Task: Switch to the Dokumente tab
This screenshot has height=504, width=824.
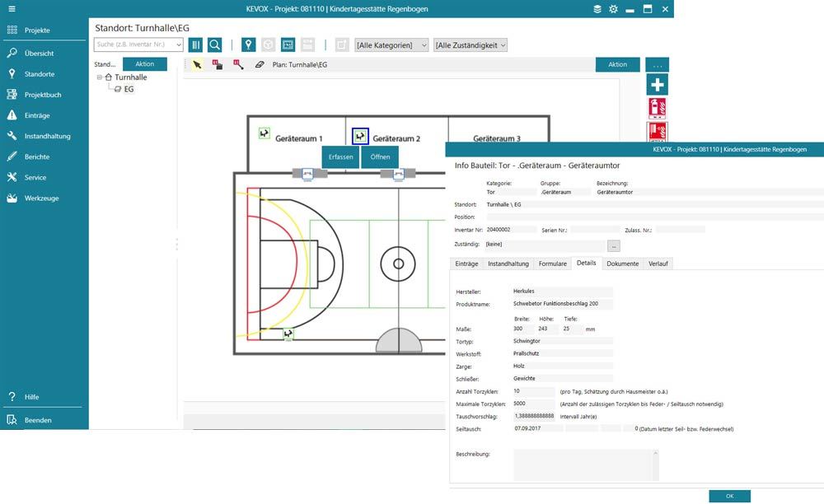Action: click(623, 264)
